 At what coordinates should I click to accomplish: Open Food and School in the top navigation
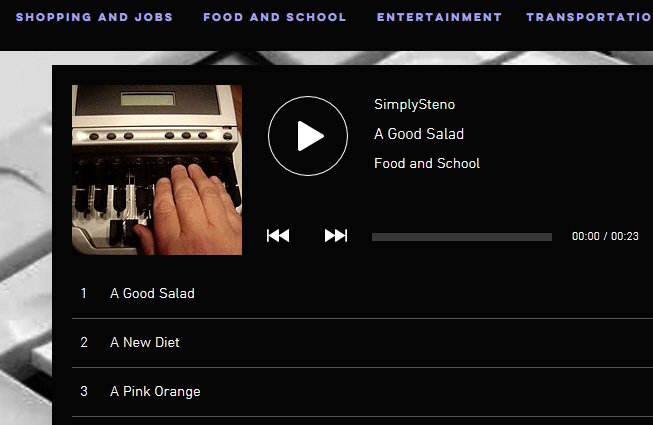click(x=275, y=17)
